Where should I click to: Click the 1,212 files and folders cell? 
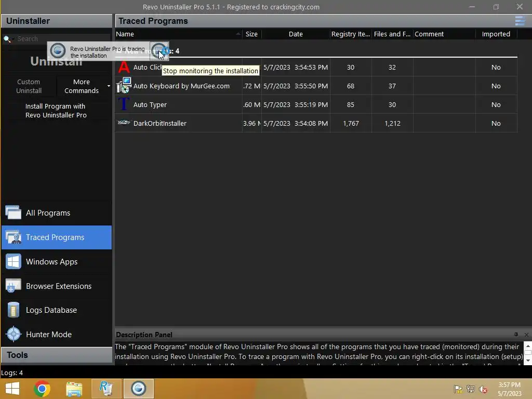pyautogui.click(x=392, y=123)
